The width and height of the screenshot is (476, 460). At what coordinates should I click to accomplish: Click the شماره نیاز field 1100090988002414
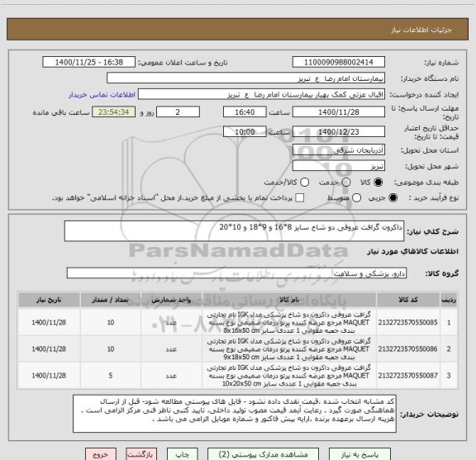point(339,62)
